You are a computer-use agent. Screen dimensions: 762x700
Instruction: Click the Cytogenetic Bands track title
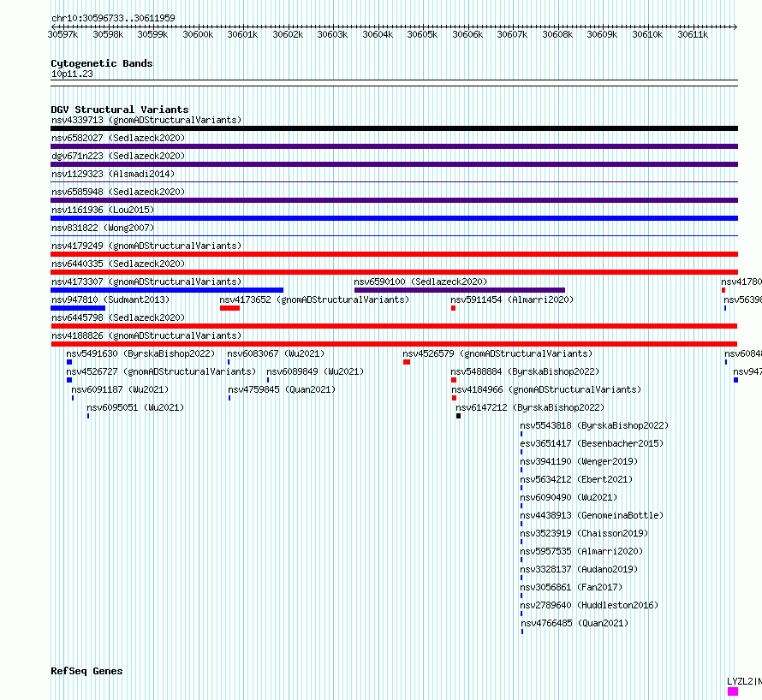pos(101,63)
